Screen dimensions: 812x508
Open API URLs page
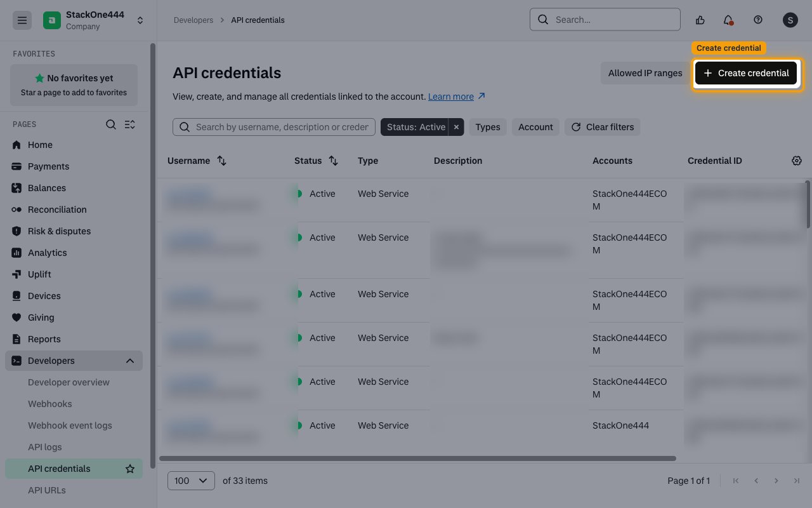(x=74, y=490)
